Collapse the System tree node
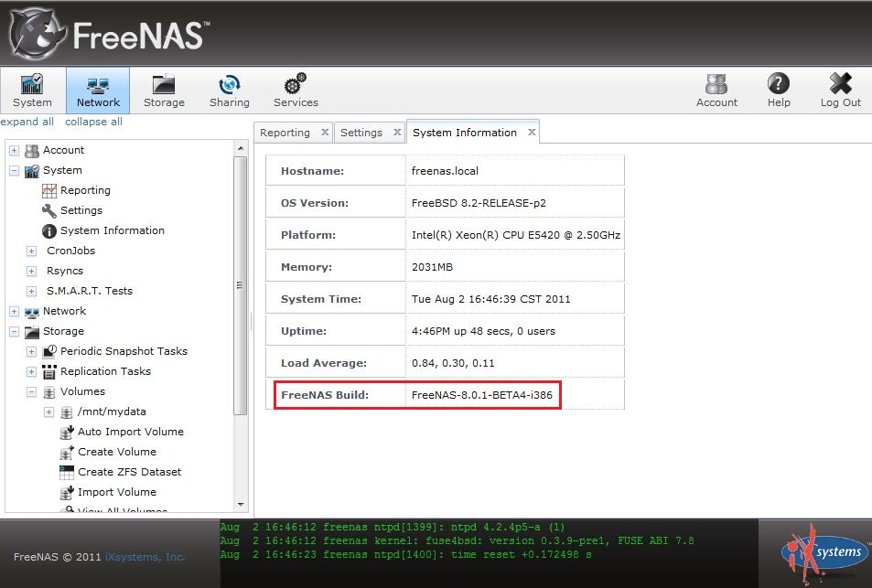 click(14, 170)
